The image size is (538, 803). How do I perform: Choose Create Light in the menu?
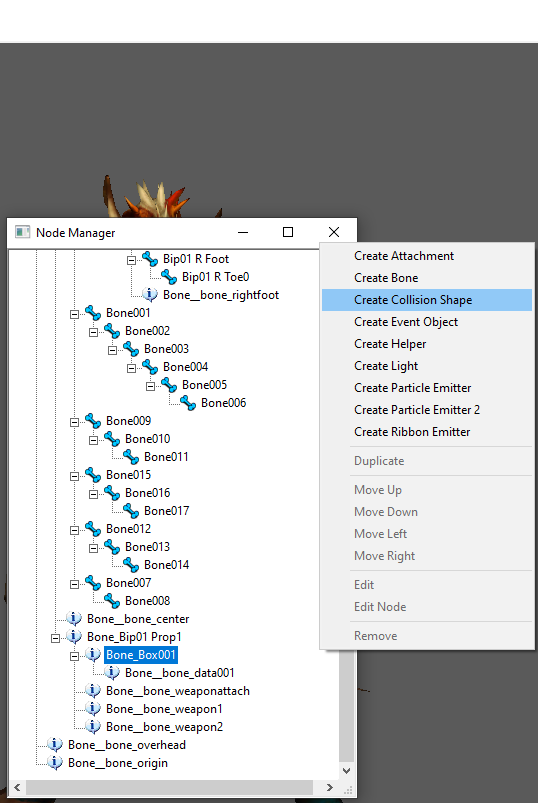pos(427,366)
